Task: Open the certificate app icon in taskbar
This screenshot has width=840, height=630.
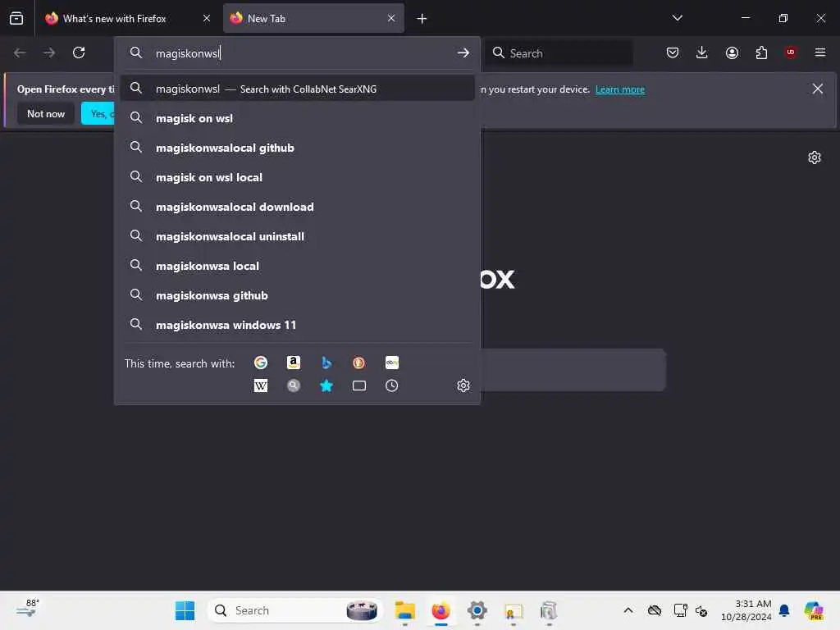Action: [x=513, y=610]
